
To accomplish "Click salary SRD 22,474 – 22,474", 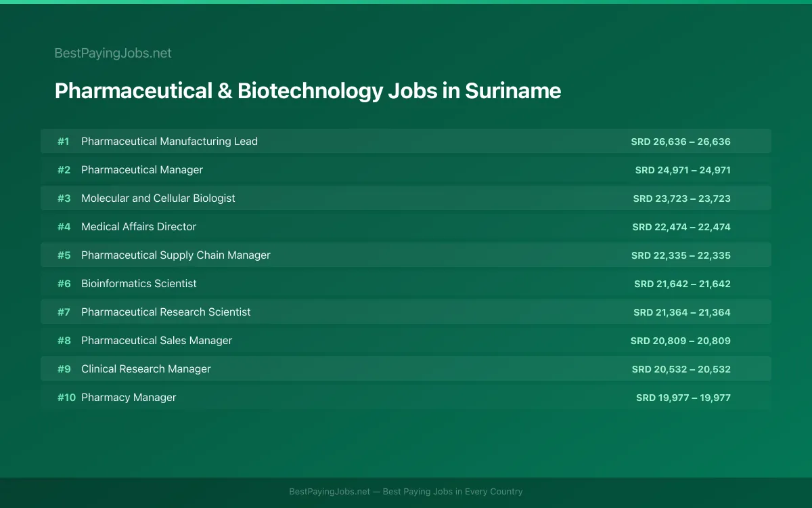I will tap(681, 227).
